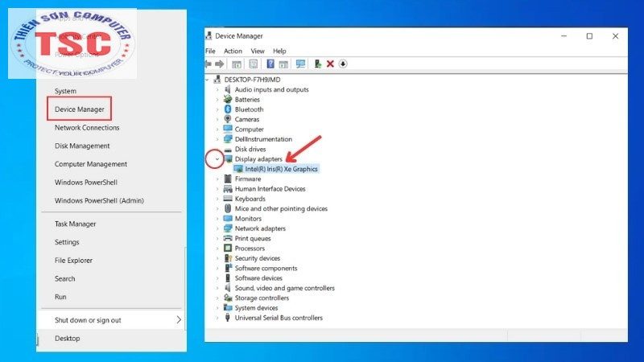Expand the Shut down or sign out submenu

111,320
